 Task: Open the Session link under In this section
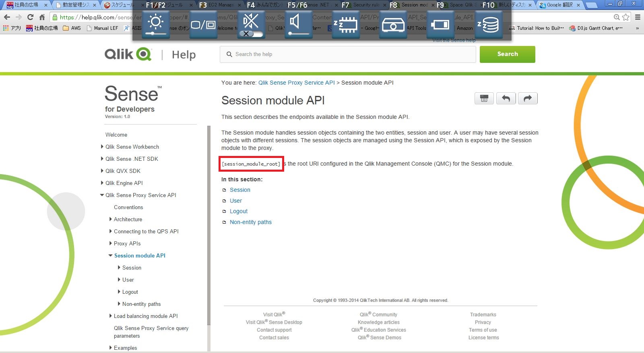pyautogui.click(x=240, y=190)
